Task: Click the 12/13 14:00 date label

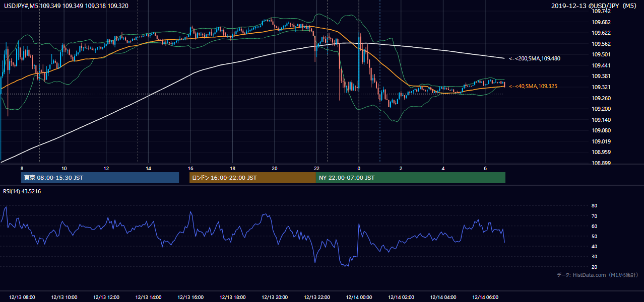Action: (148, 297)
